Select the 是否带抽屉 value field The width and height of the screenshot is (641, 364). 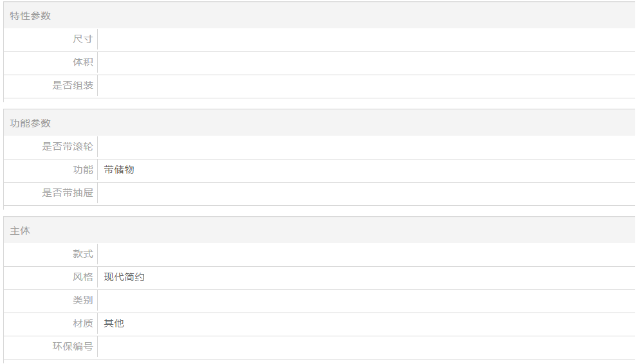pos(366,193)
